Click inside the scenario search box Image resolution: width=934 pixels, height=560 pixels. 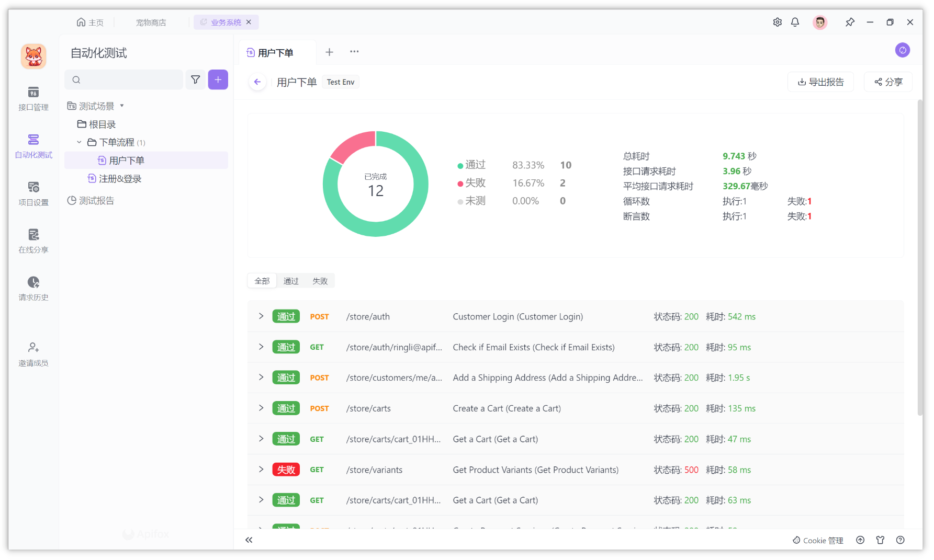pos(123,79)
